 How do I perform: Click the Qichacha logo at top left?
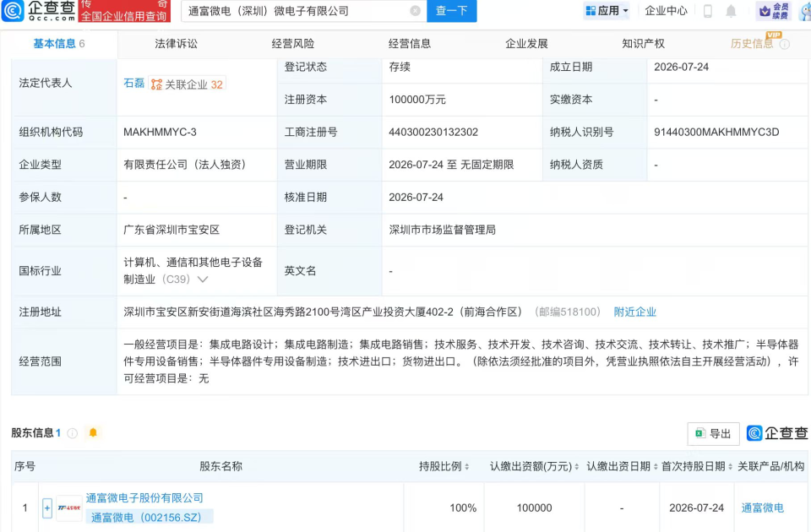39,11
